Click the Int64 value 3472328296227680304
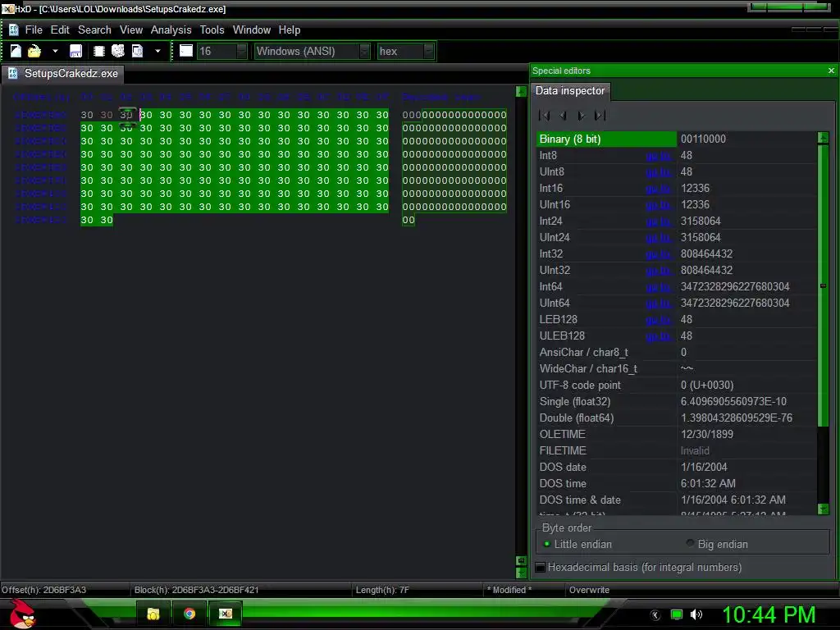 735,286
